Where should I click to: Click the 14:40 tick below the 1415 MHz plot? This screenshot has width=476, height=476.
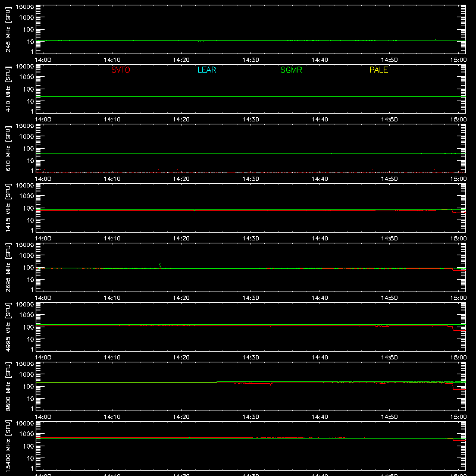[x=320, y=239]
